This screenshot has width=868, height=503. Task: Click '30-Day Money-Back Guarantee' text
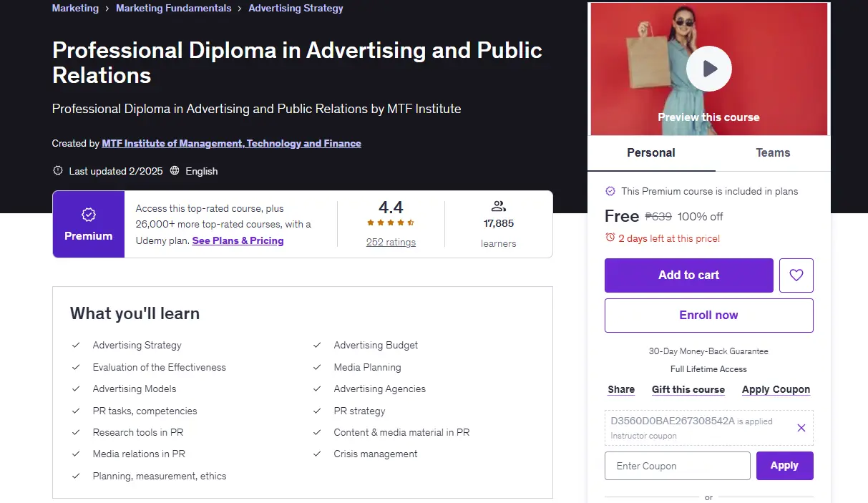tap(709, 351)
